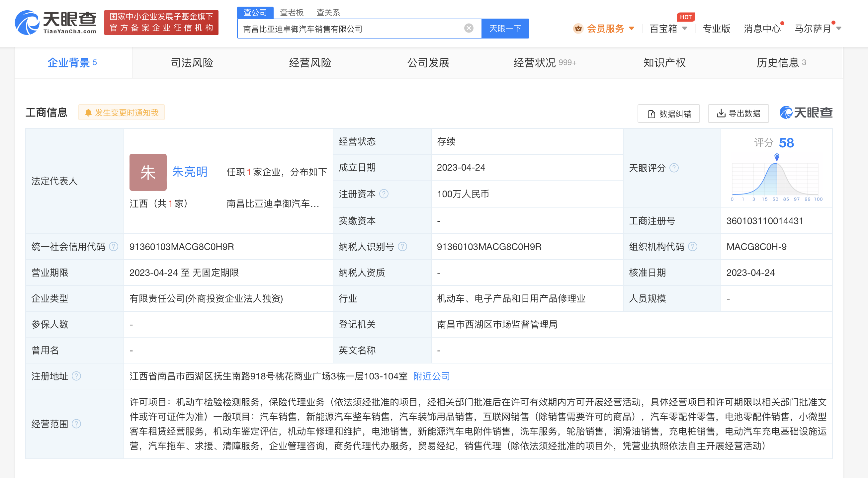Click help icon next to 统一社会信用代码

pos(114,247)
